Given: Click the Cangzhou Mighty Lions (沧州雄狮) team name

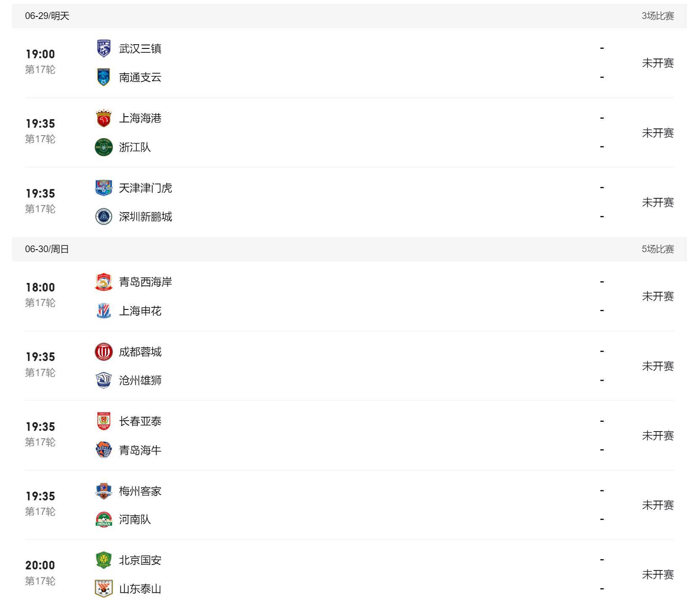Looking at the screenshot, I should (x=140, y=381).
